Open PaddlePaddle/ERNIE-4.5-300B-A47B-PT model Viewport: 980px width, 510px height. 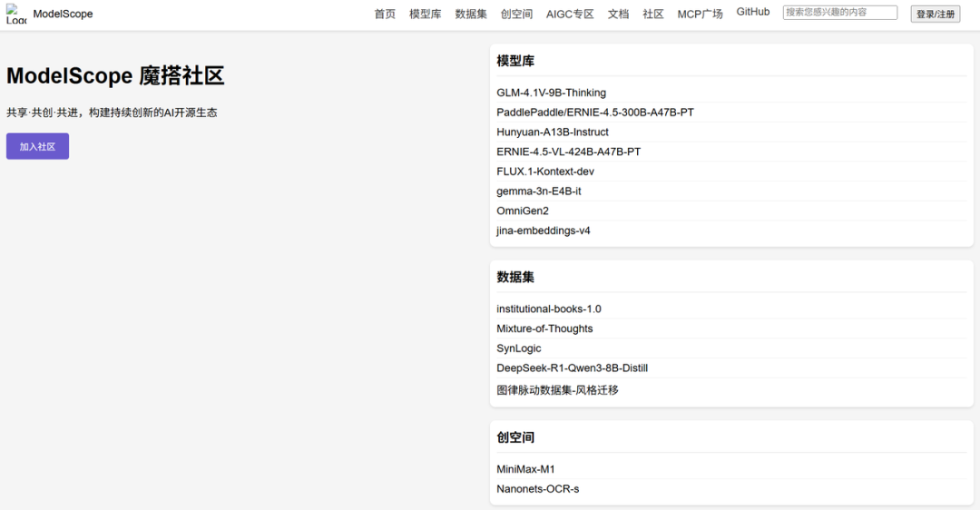tap(595, 113)
